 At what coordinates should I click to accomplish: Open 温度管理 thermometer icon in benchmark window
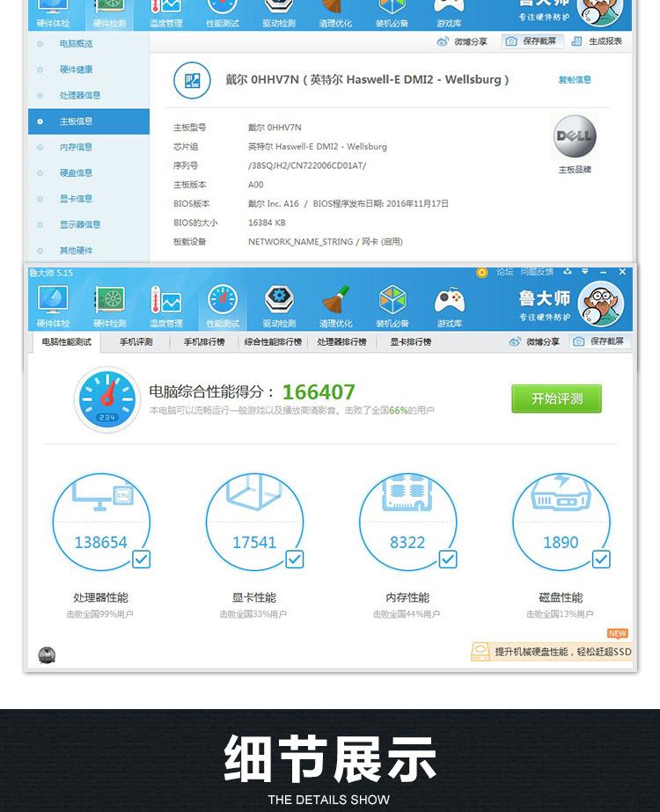(x=165, y=306)
